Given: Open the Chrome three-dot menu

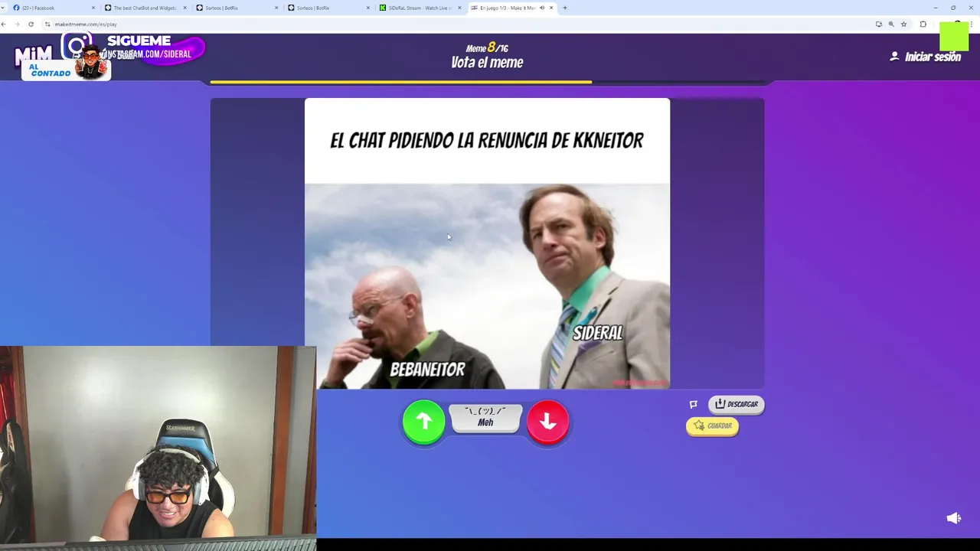Looking at the screenshot, I should 973,24.
